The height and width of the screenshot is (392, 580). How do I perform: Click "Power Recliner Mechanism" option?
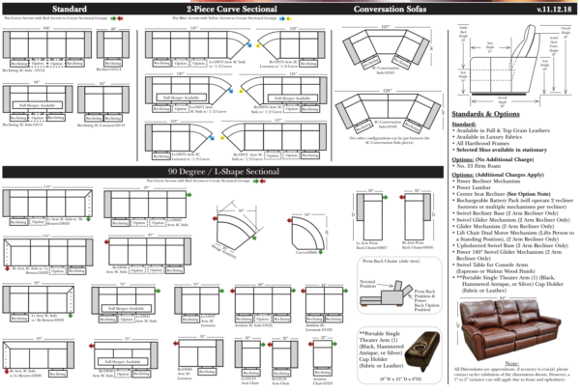488,182
